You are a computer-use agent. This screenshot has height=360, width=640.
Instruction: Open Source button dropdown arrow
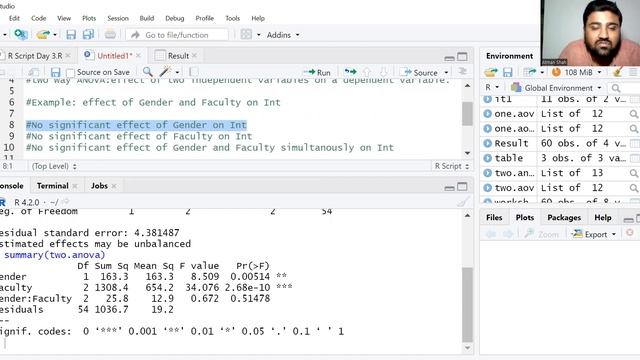pyautogui.click(x=446, y=73)
